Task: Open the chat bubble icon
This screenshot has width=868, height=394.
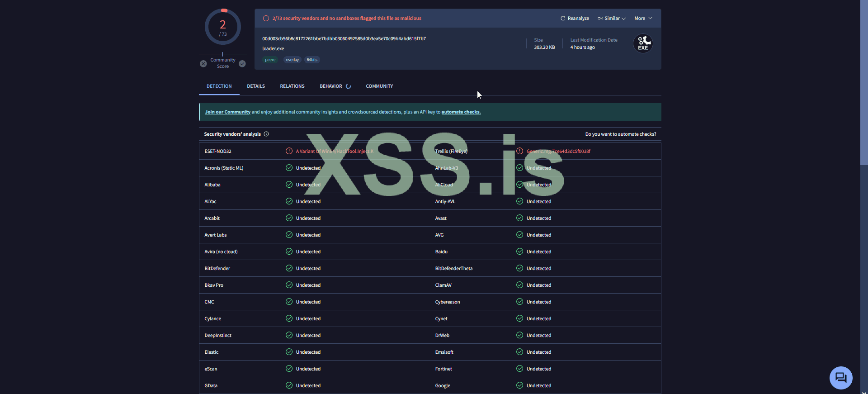Action: tap(841, 377)
